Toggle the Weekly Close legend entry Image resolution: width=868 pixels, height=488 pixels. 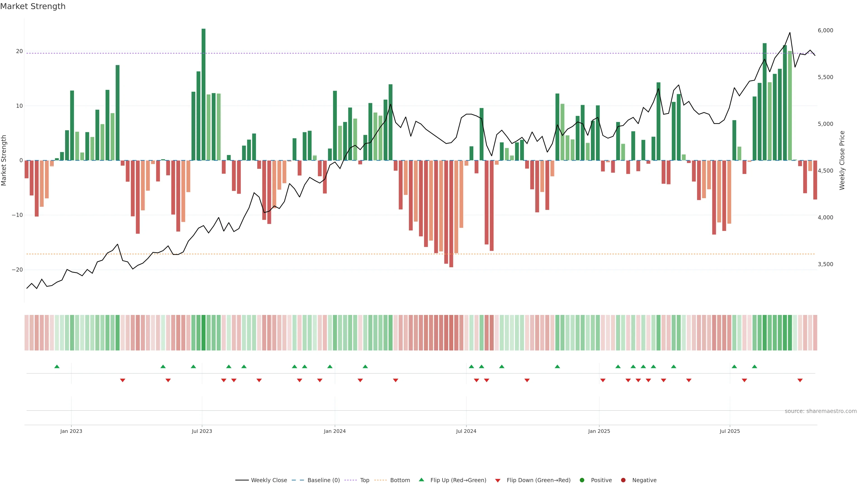(x=269, y=480)
